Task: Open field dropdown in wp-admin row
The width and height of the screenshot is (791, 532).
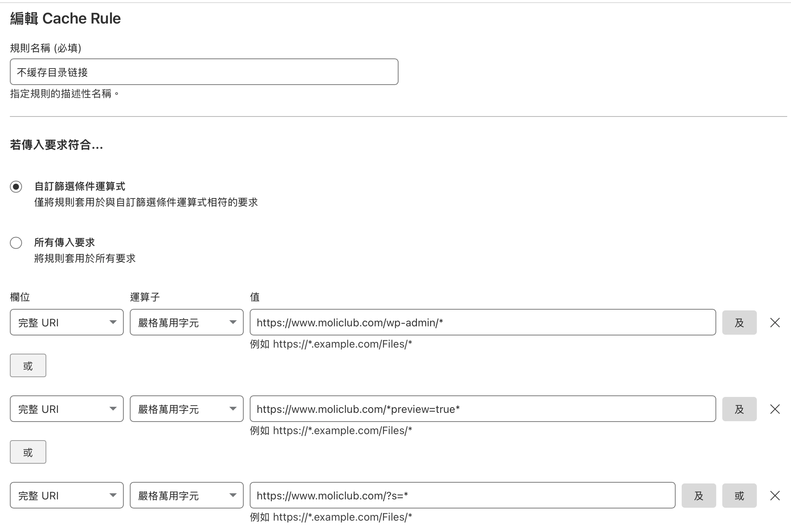Action: 67,322
